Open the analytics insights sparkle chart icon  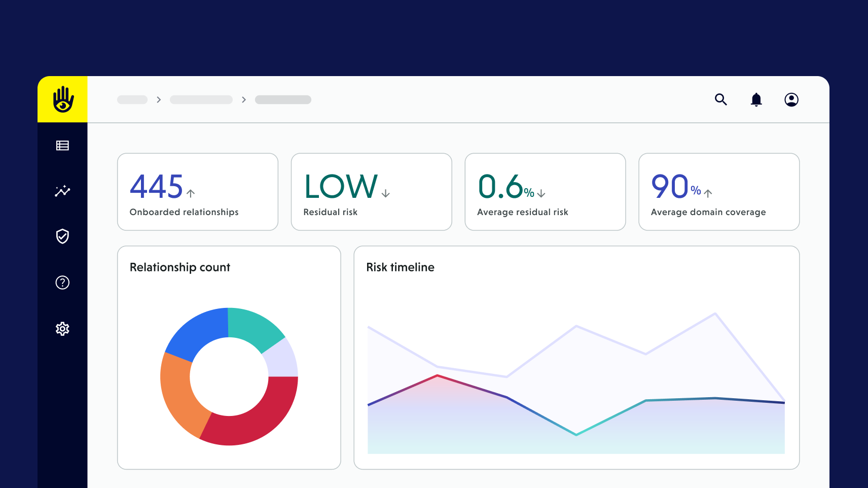tap(62, 191)
